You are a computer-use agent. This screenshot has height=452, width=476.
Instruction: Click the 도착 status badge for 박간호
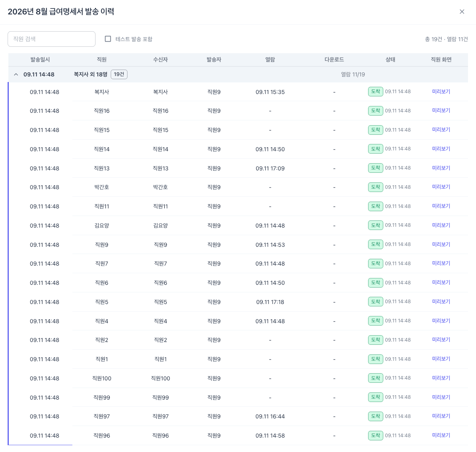[x=376, y=187]
